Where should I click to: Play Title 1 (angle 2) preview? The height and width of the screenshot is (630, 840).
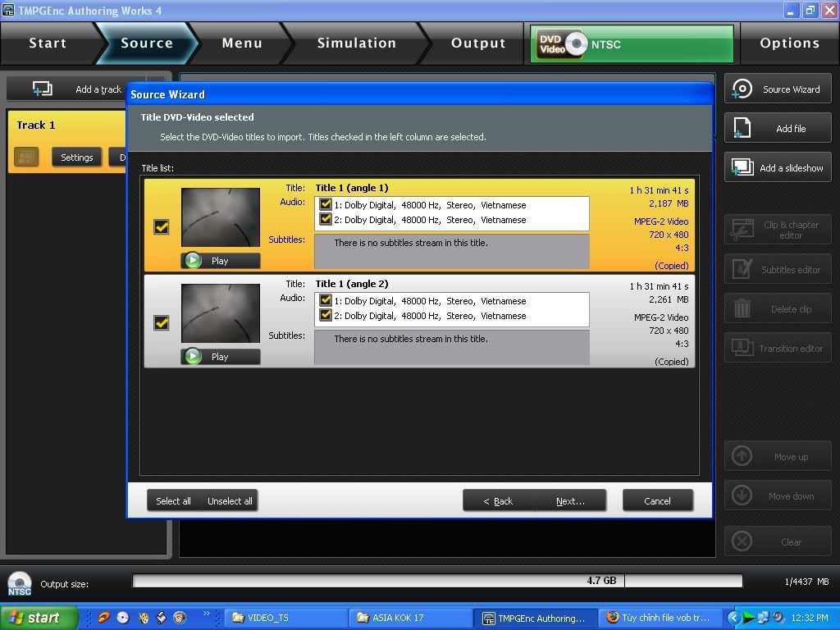point(220,357)
